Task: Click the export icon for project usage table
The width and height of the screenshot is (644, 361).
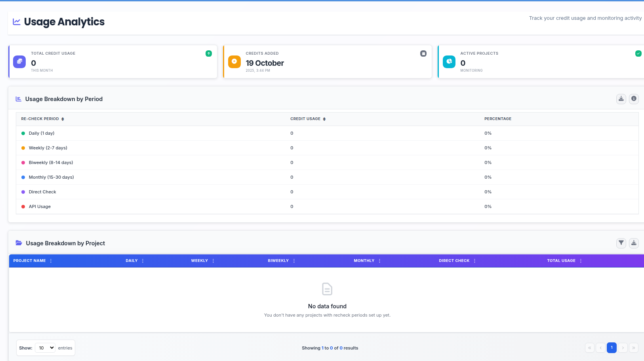Action: [634, 243]
